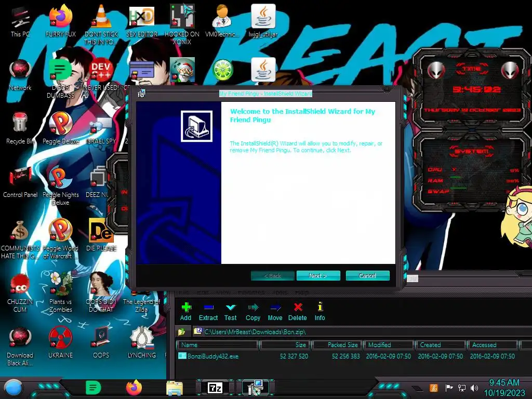Select the Firefox desktop shortcut

pyautogui.click(x=61, y=21)
